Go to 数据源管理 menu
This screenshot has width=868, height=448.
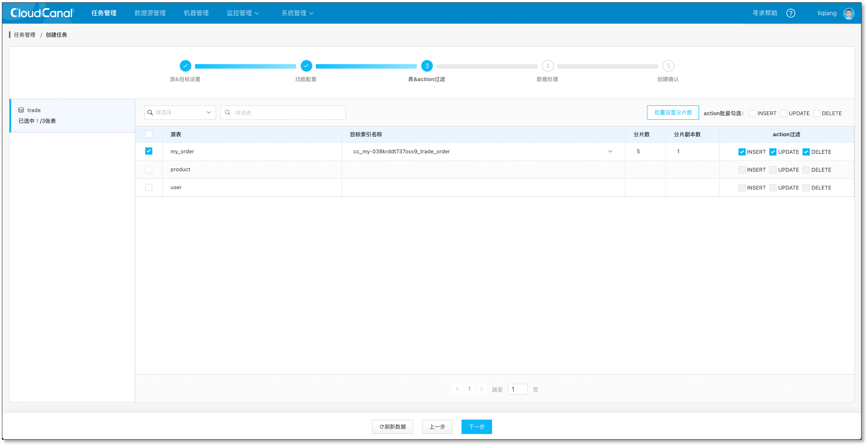click(x=150, y=13)
